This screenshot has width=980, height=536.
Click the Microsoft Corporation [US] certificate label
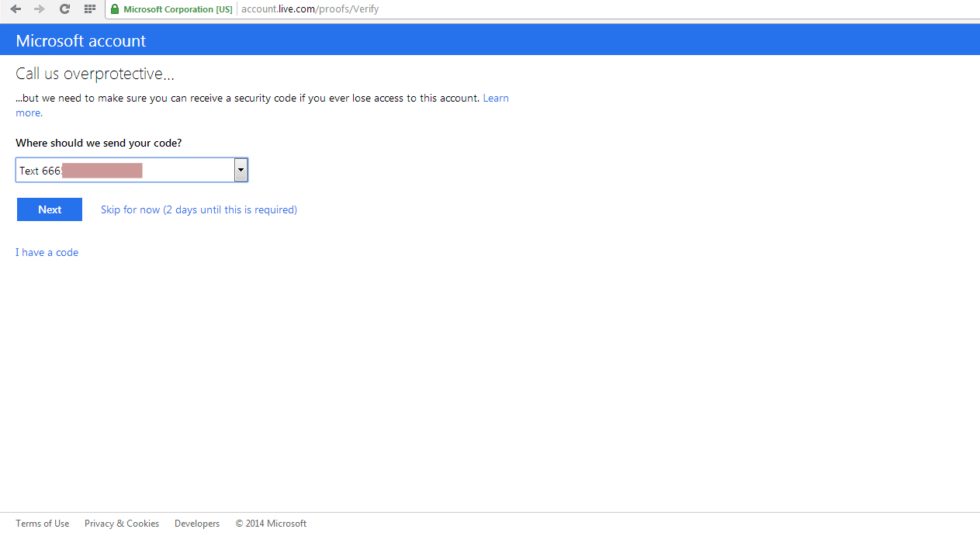[178, 9]
